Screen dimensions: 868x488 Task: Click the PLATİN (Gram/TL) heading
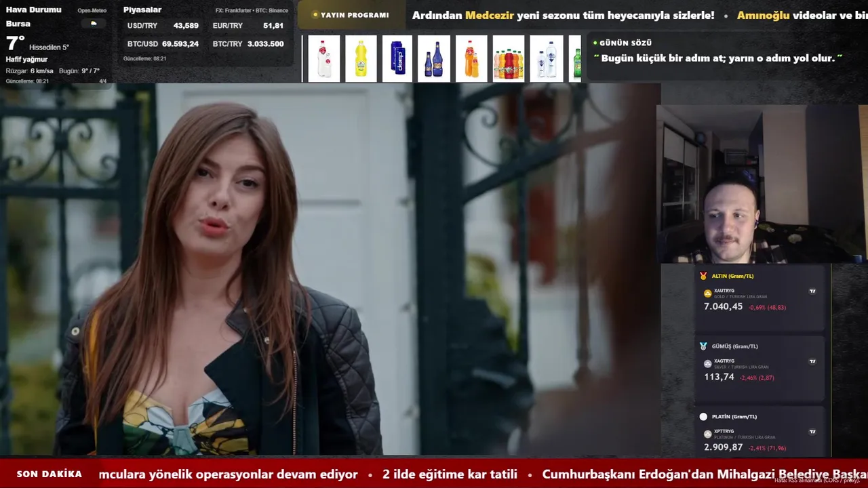(x=734, y=417)
